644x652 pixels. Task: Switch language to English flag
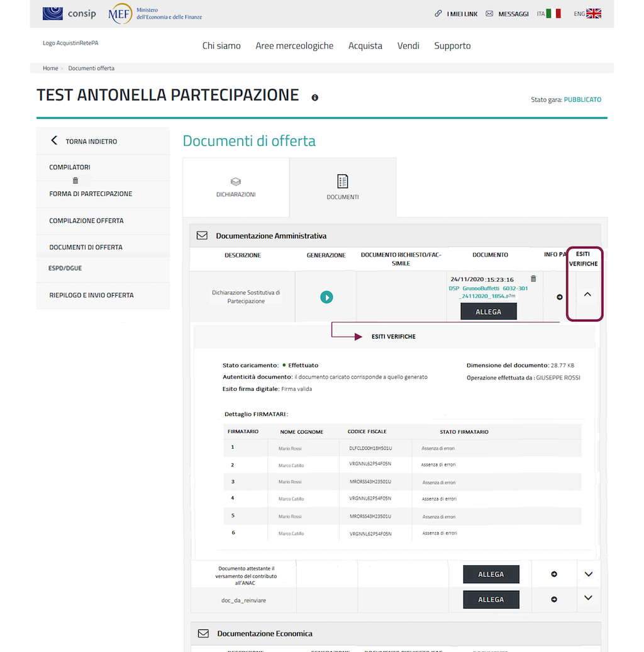(594, 13)
